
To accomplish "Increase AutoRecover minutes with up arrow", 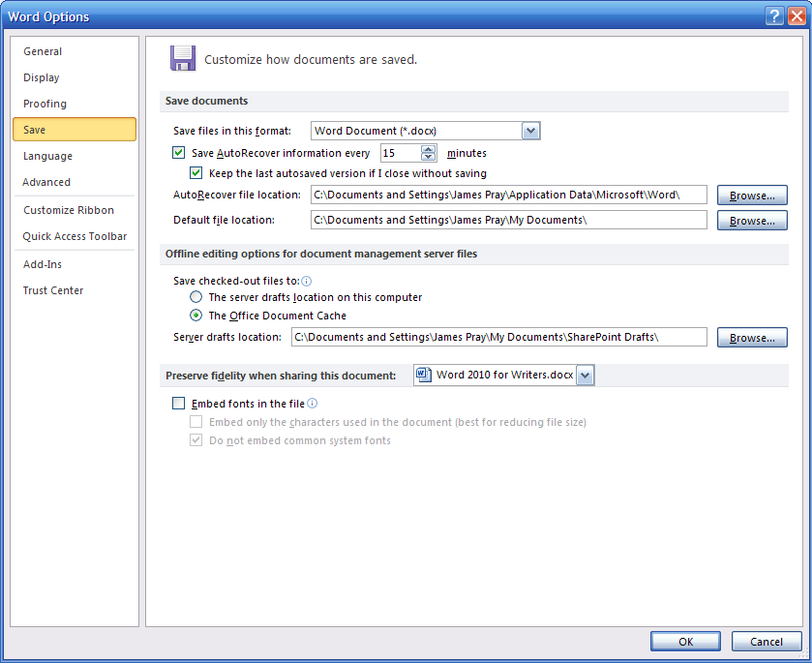I will (x=429, y=149).
